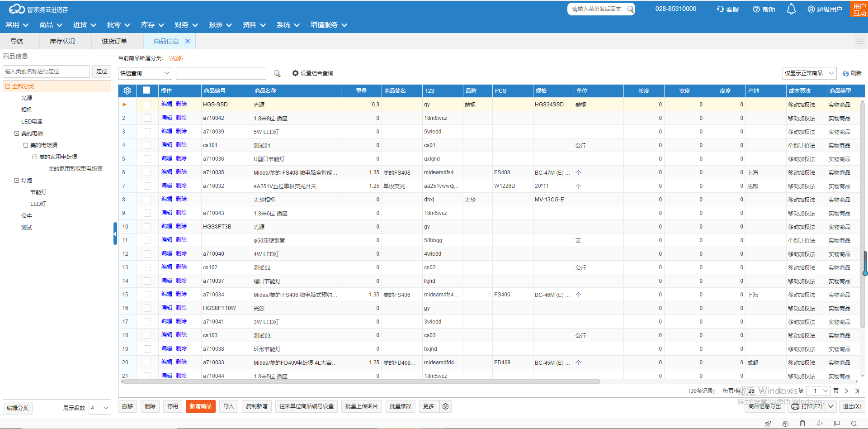868x429 pixels.
Task: Click the search magnifier in top search box
Action: point(630,9)
